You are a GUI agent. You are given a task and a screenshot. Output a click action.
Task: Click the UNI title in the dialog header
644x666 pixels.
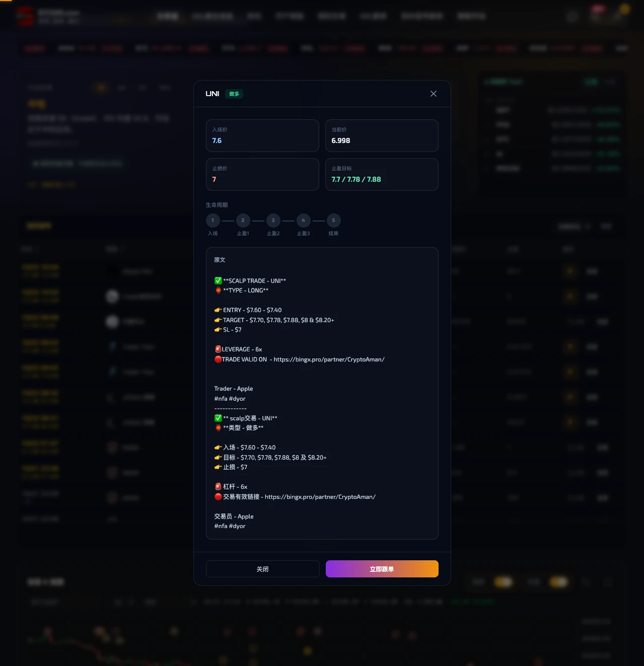click(x=212, y=94)
